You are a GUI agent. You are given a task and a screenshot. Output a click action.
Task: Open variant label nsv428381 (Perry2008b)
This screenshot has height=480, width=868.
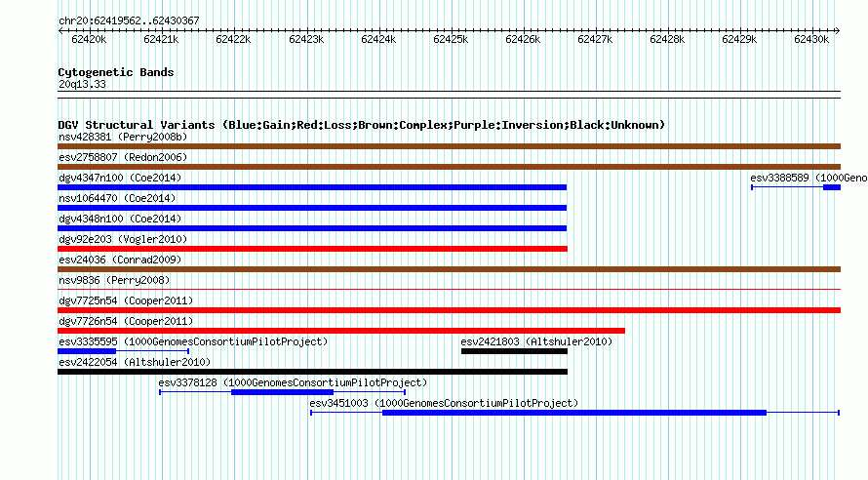[123, 137]
